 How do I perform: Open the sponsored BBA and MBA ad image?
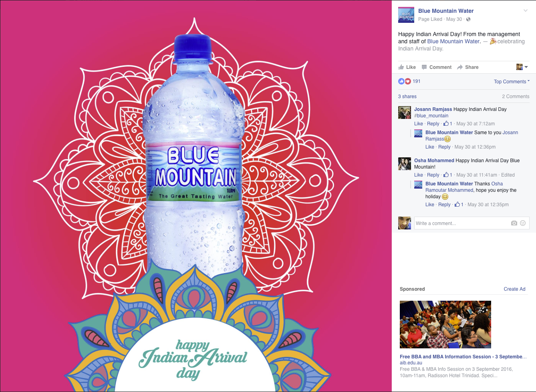(445, 324)
